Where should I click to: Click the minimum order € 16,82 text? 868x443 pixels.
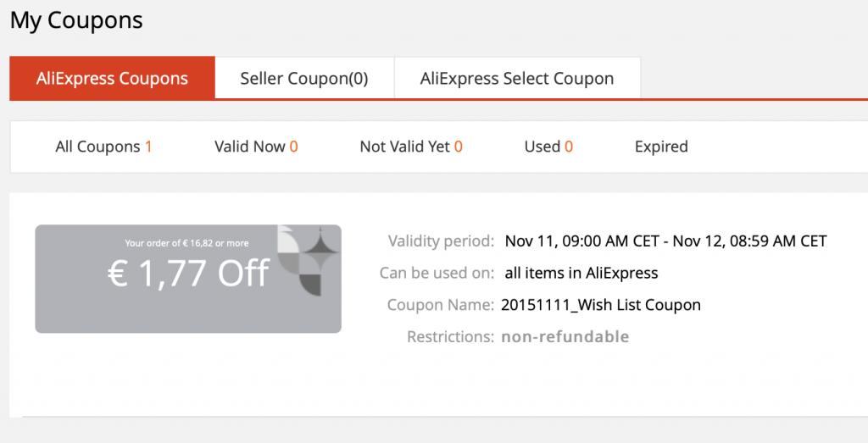point(186,243)
